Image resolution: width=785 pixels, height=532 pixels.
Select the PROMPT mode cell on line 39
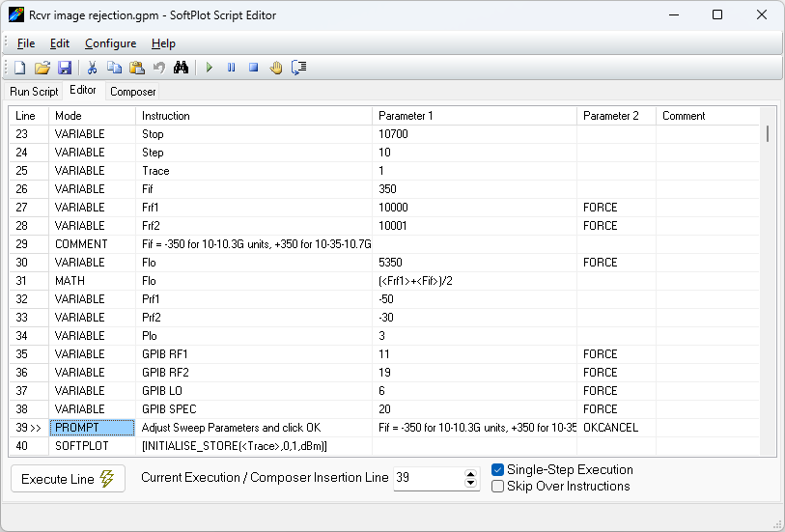tap(92, 428)
